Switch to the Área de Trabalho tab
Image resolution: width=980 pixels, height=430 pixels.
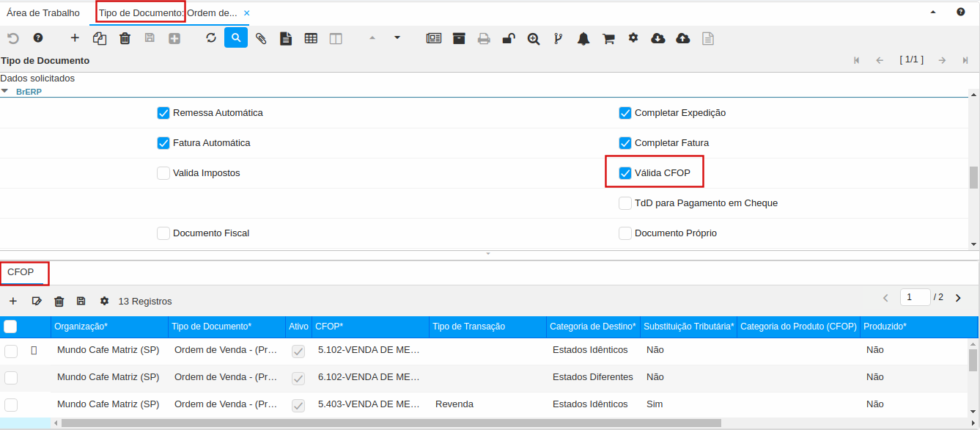point(43,12)
